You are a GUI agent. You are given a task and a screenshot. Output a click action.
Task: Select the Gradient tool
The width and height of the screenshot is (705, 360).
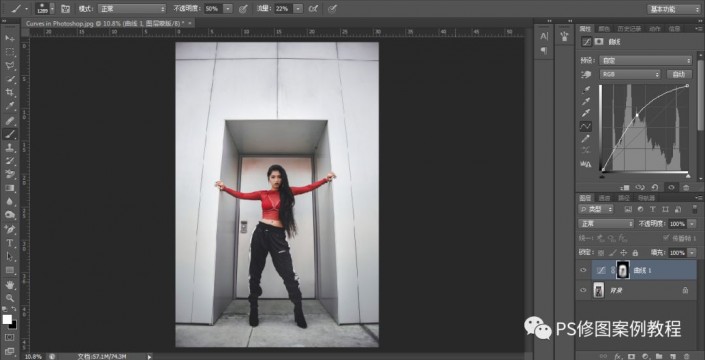click(9, 188)
